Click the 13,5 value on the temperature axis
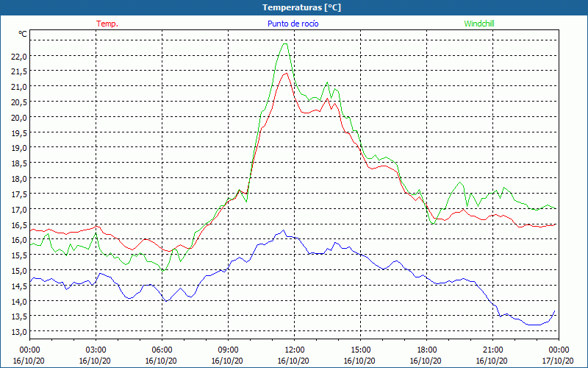Screen dimensions: 588x368 [x=19, y=316]
